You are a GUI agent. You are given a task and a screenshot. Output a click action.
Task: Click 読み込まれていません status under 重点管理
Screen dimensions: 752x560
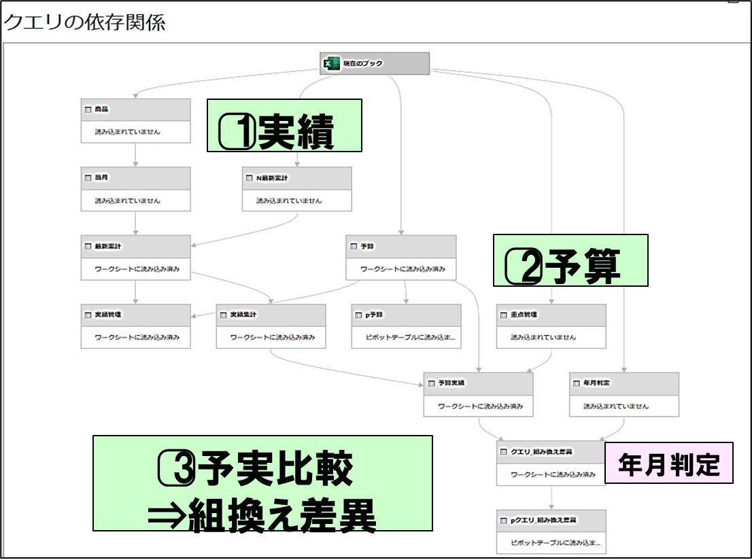[543, 337]
